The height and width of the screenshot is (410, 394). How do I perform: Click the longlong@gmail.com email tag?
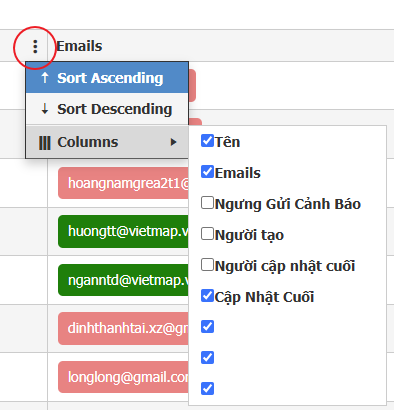click(x=123, y=377)
